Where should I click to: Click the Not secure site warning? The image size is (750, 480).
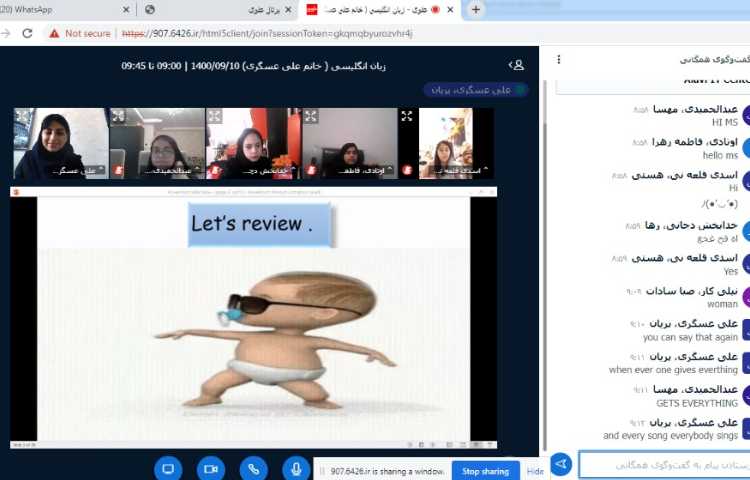(x=80, y=33)
